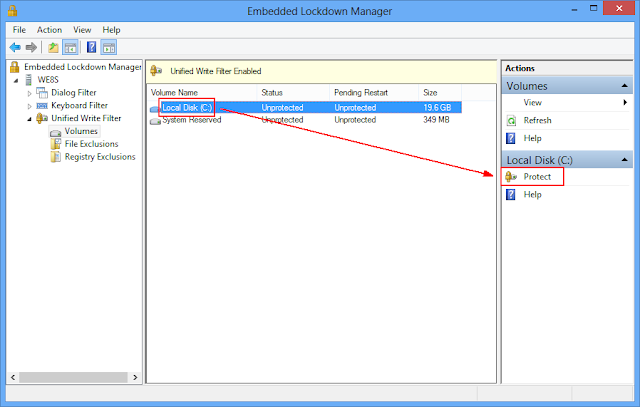Select the WE8S tree item
Viewport: 640px width, 407px height.
click(48, 80)
